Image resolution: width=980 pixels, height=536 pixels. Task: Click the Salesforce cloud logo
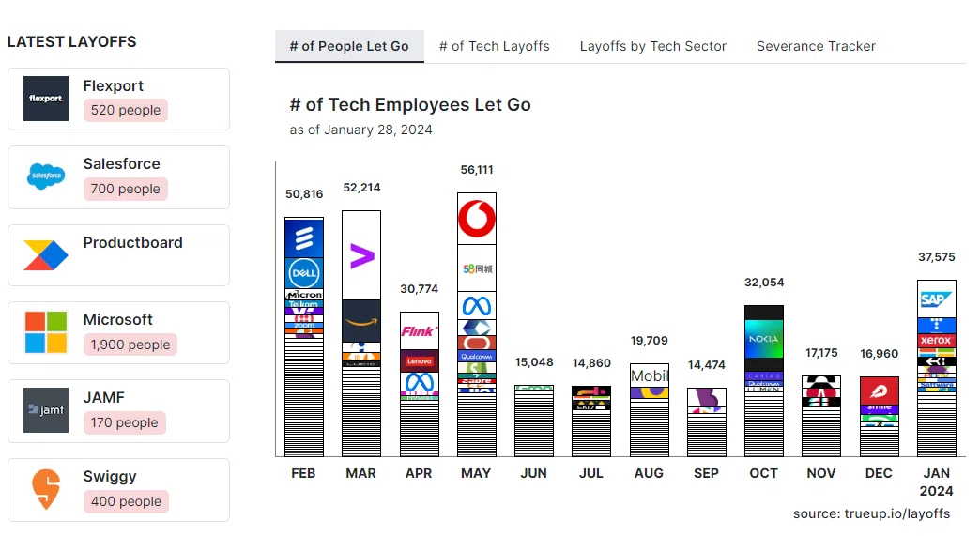click(46, 176)
